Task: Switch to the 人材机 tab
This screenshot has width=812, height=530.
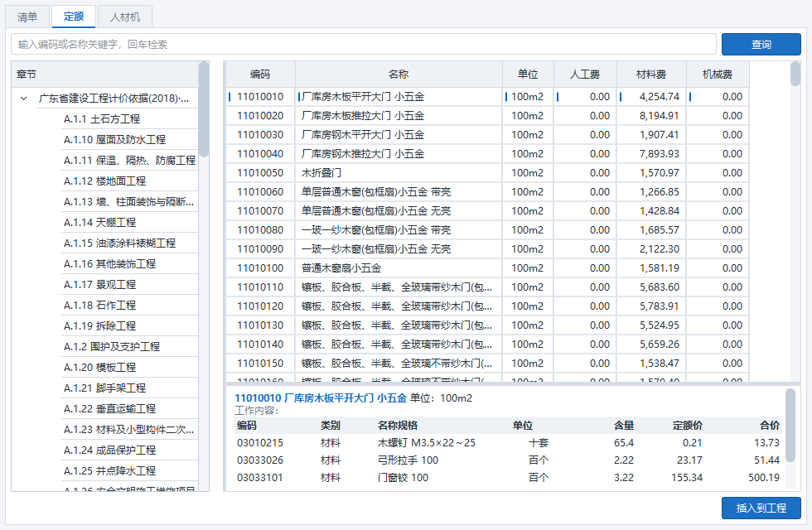Action: click(x=125, y=17)
